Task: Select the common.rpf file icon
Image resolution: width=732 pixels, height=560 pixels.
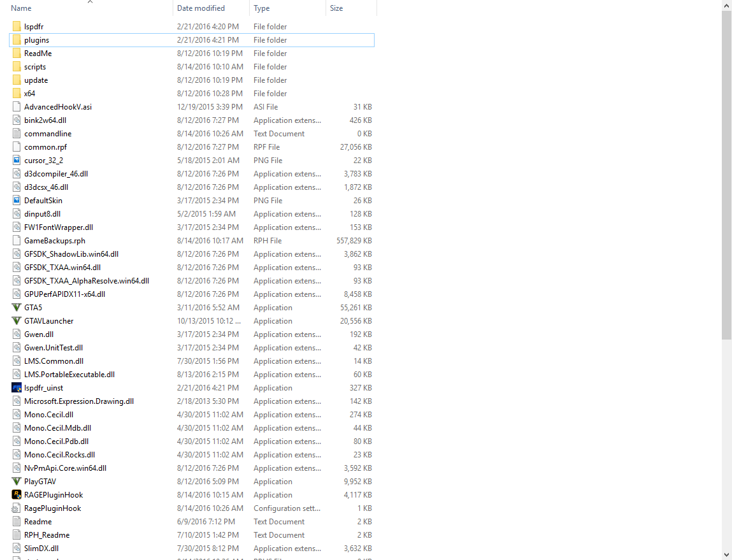Action: [17, 147]
